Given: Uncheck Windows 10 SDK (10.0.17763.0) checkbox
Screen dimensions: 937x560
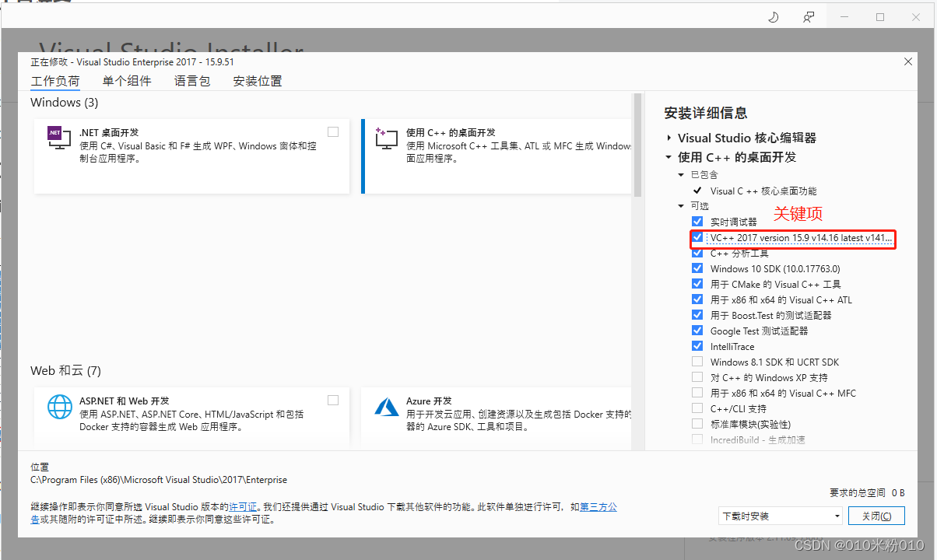Looking at the screenshot, I should click(x=697, y=268).
